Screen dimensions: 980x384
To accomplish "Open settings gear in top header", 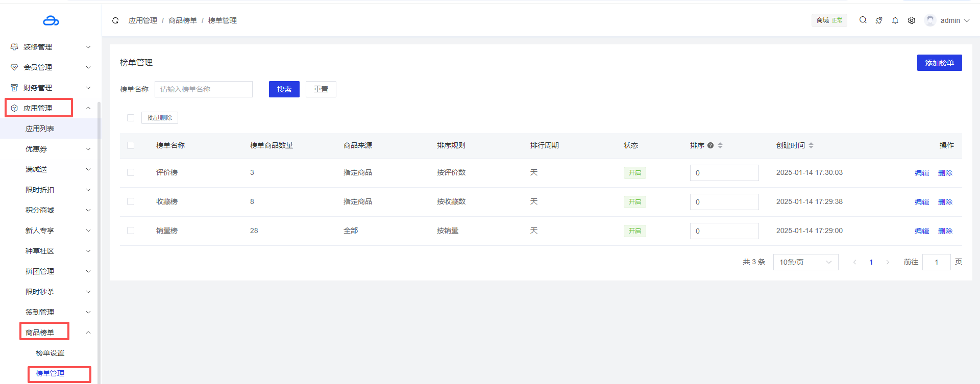I will [x=912, y=20].
